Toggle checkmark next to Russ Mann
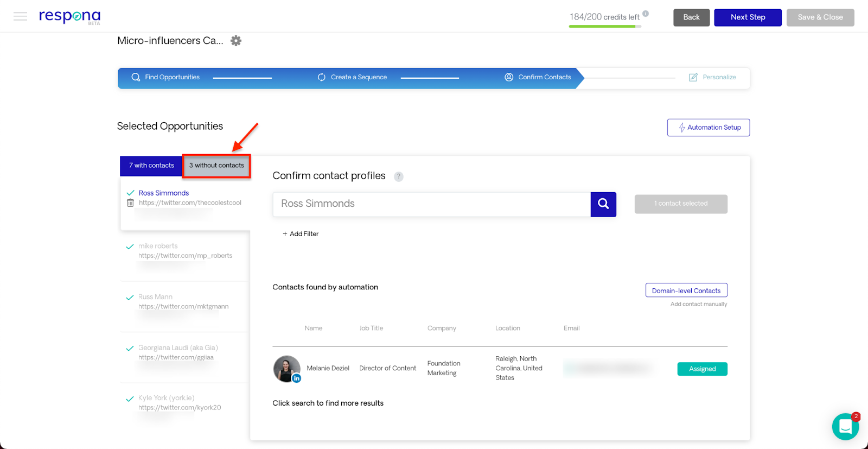Screen dimensions: 868x449 click(130, 298)
